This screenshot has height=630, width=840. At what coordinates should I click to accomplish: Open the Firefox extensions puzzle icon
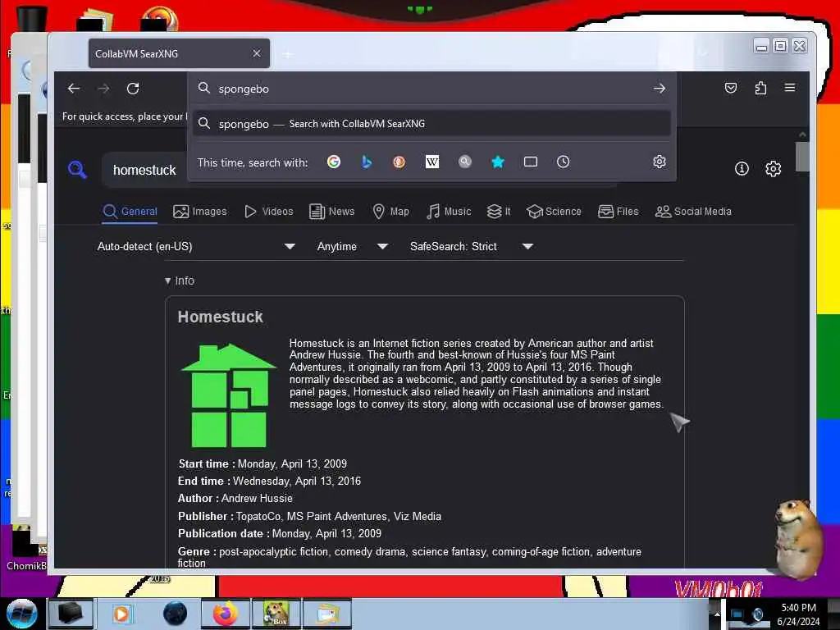point(760,88)
